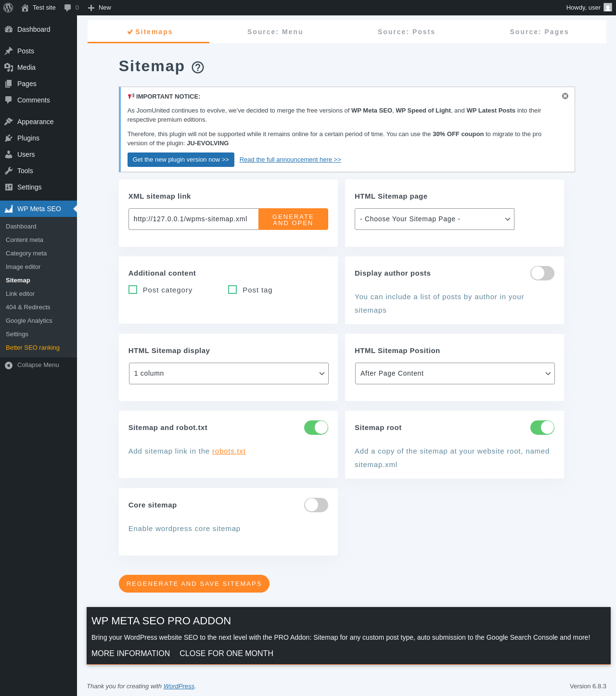
Task: Click the plus New content icon
Action: [91, 8]
